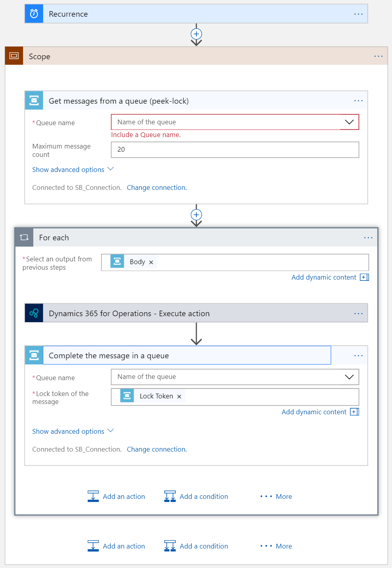This screenshot has height=568, width=392.
Task: Remove the Lock Token tag
Action: click(x=179, y=396)
